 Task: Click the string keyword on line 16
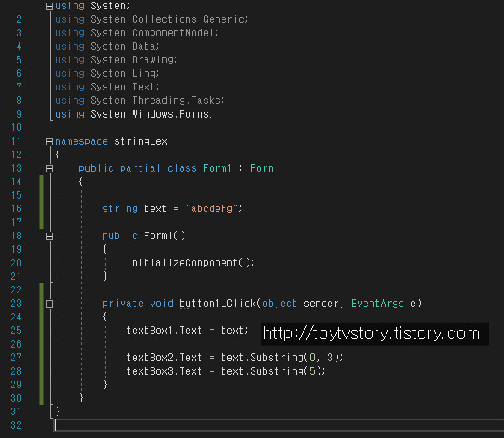[x=120, y=209]
